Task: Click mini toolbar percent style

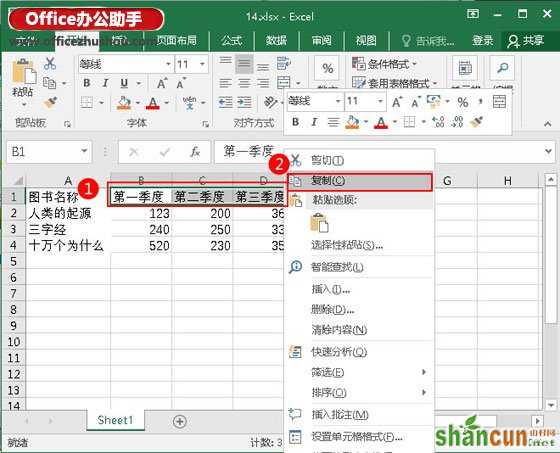Action: pyautogui.click(x=462, y=102)
